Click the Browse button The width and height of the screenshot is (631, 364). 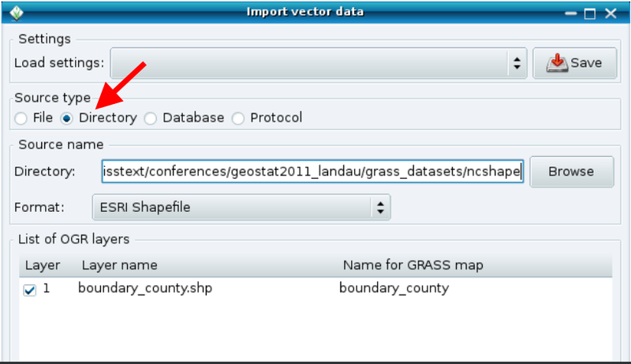(x=571, y=172)
